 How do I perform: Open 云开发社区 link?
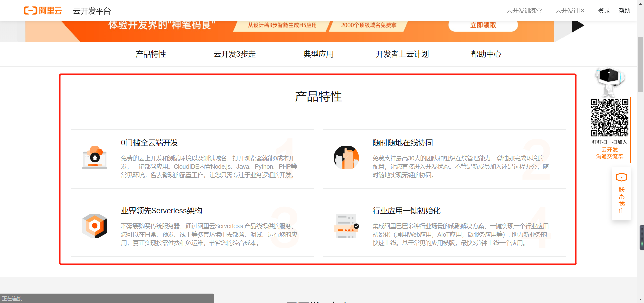pyautogui.click(x=570, y=11)
